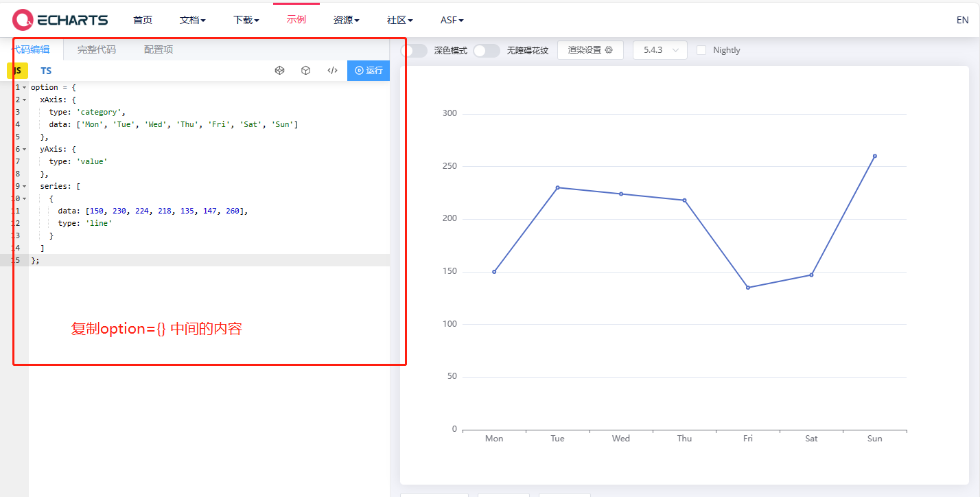
Task: Expand the ASF navigation dropdown
Action: coord(452,20)
